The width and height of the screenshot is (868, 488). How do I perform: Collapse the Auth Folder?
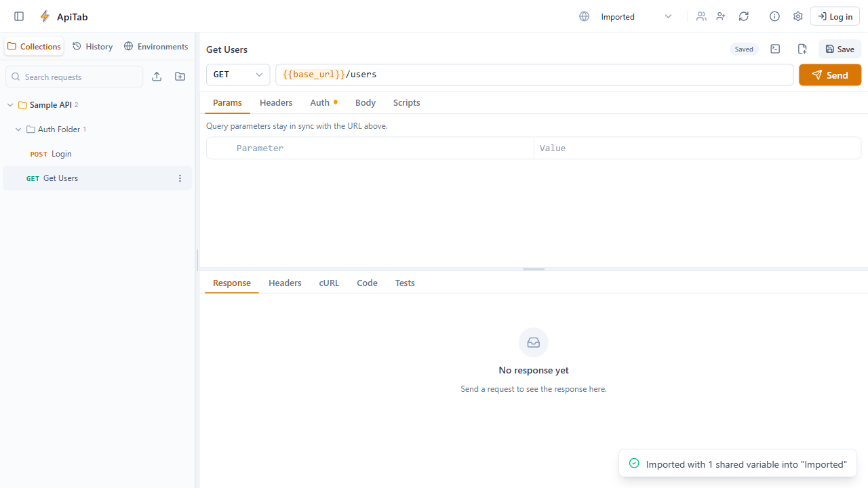point(18,129)
